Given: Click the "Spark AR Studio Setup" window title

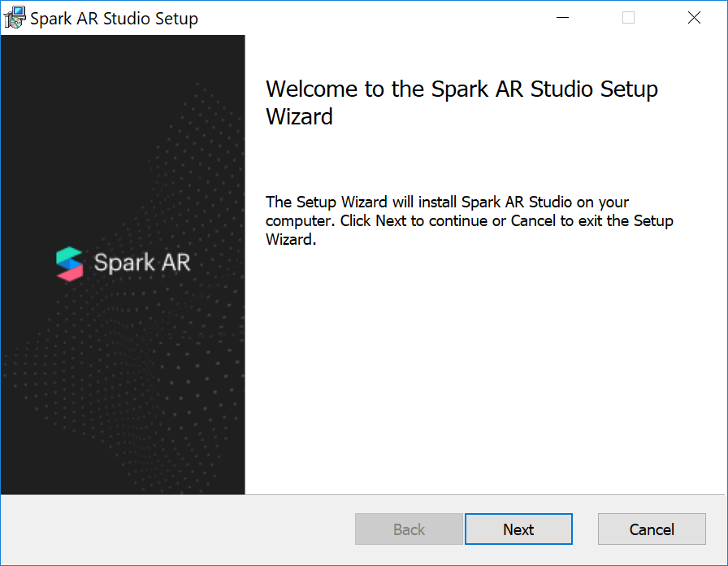Looking at the screenshot, I should [114, 18].
